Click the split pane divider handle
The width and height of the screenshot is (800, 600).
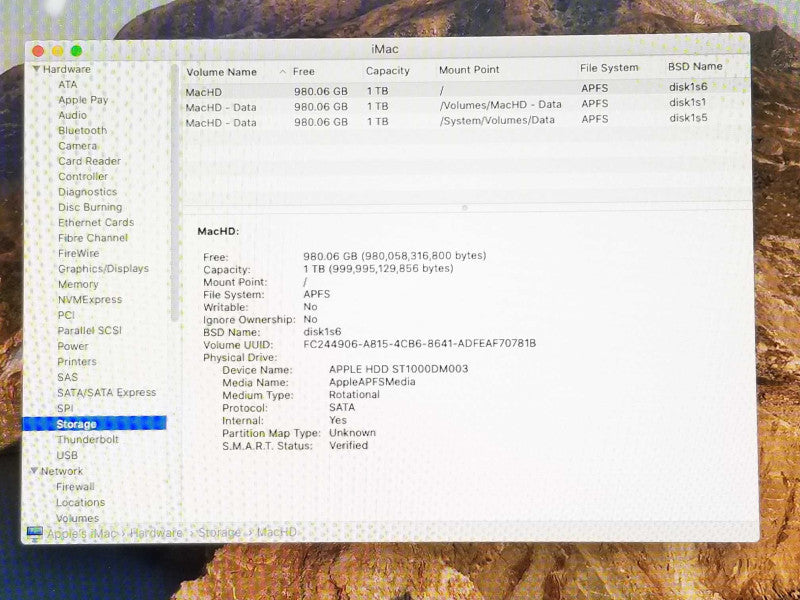(x=465, y=208)
